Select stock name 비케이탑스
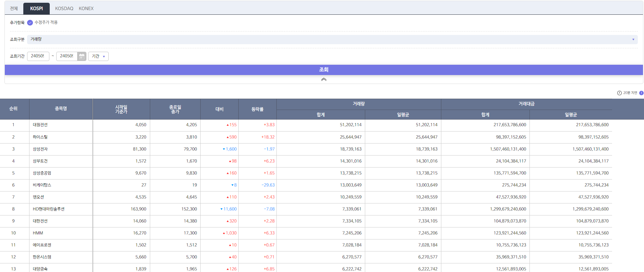Image resolution: width=644 pixels, height=272 pixels. [42, 185]
